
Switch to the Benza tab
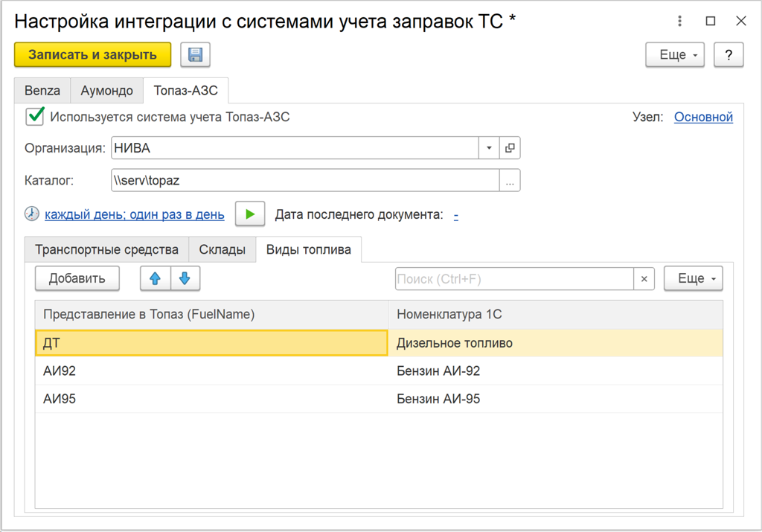click(42, 91)
